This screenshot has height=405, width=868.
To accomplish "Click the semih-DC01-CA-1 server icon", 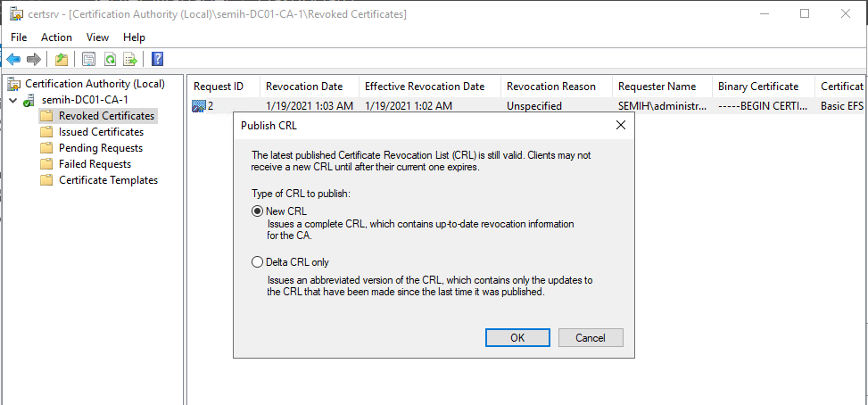I will [30, 100].
